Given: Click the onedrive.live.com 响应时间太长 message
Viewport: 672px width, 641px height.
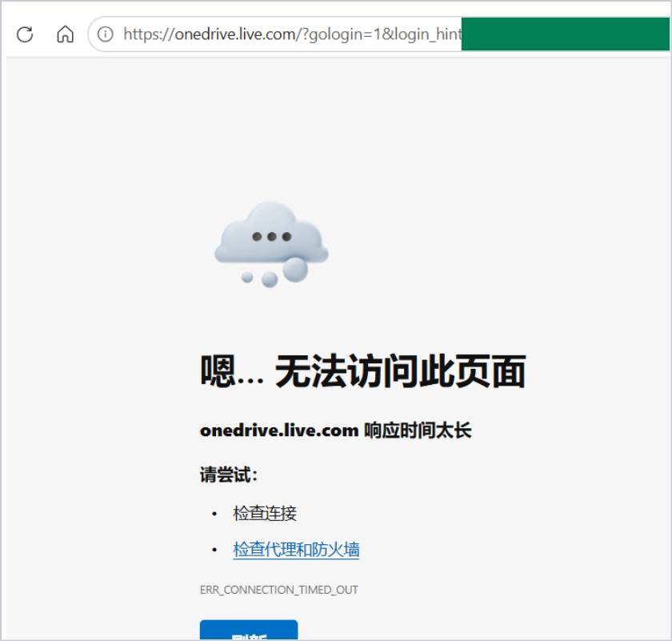Looking at the screenshot, I should point(335,430).
